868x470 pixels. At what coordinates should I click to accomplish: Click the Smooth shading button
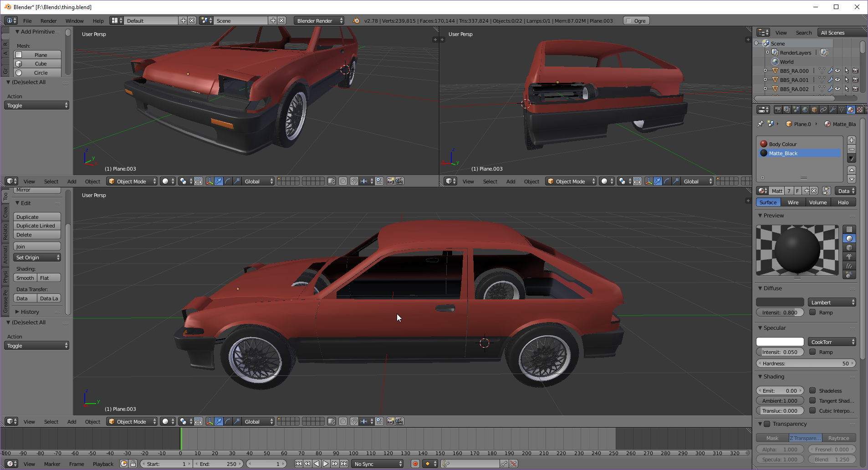pos(25,278)
